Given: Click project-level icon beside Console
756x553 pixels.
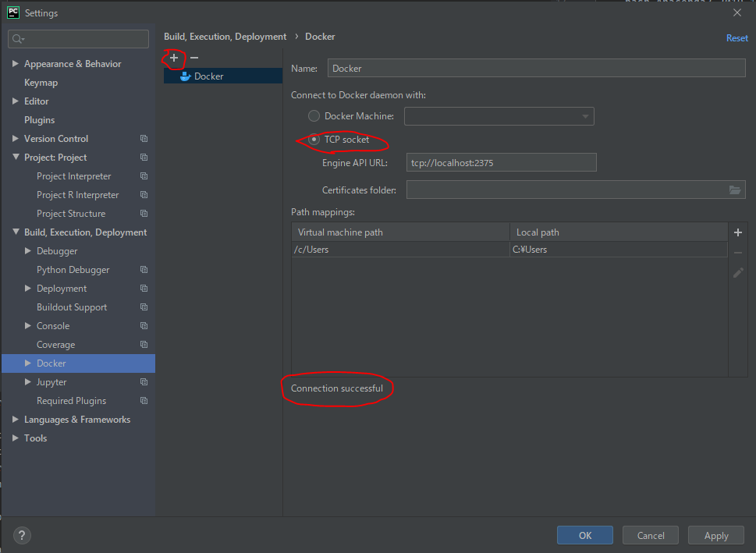Looking at the screenshot, I should click(x=144, y=325).
